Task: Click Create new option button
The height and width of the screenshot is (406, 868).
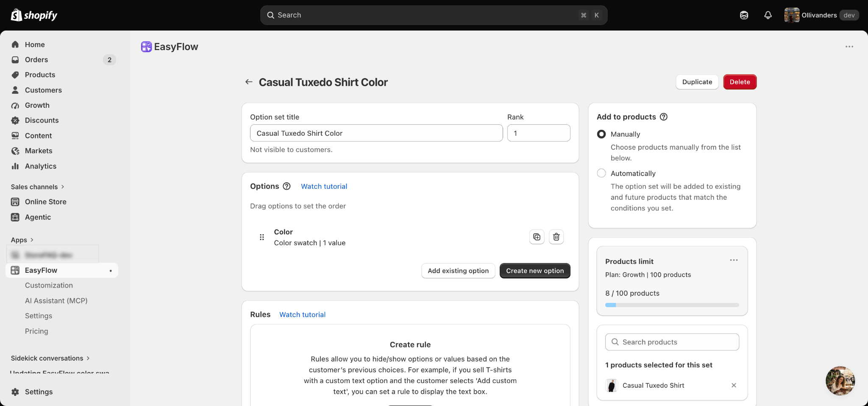Action: (x=535, y=271)
